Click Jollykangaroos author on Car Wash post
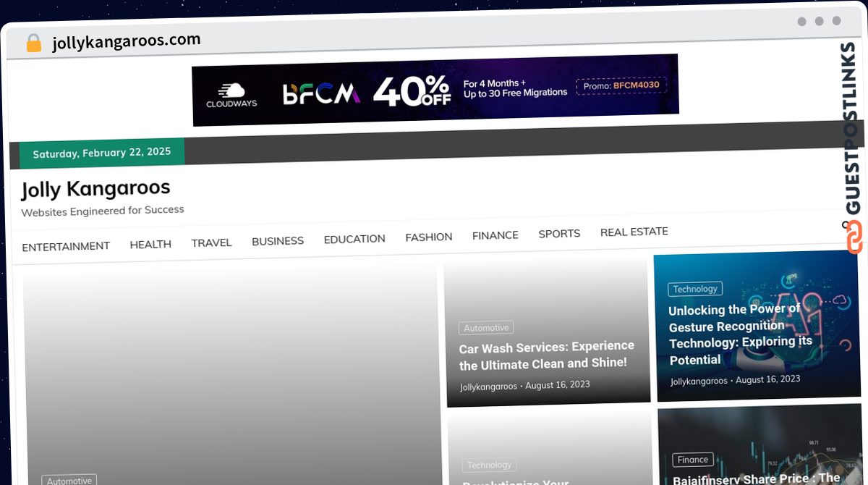The image size is (868, 485). coord(489,387)
